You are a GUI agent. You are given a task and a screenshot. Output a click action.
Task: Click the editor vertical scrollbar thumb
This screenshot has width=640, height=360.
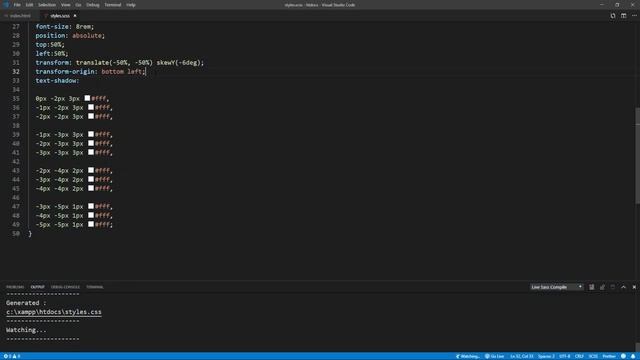(638, 155)
